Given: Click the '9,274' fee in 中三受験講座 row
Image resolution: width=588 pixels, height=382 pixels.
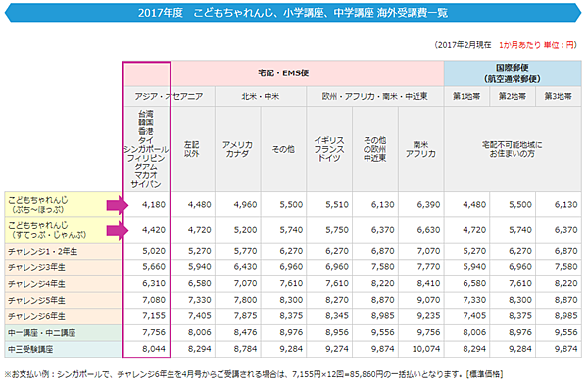Looking at the screenshot, I should coord(337,349).
